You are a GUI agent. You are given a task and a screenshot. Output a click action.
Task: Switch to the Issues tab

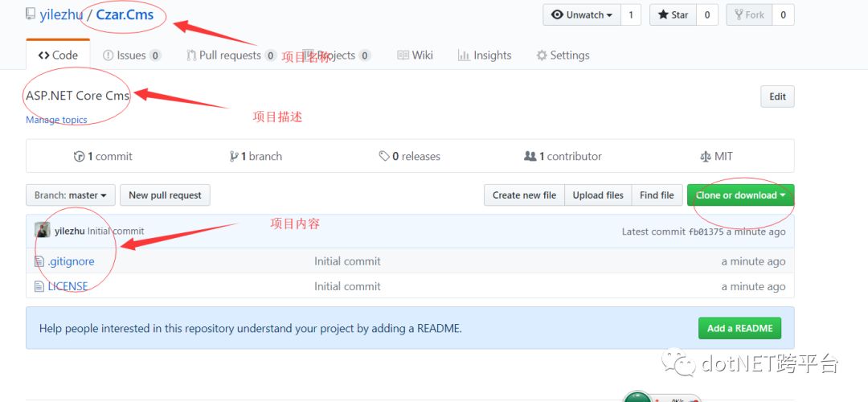pos(132,55)
